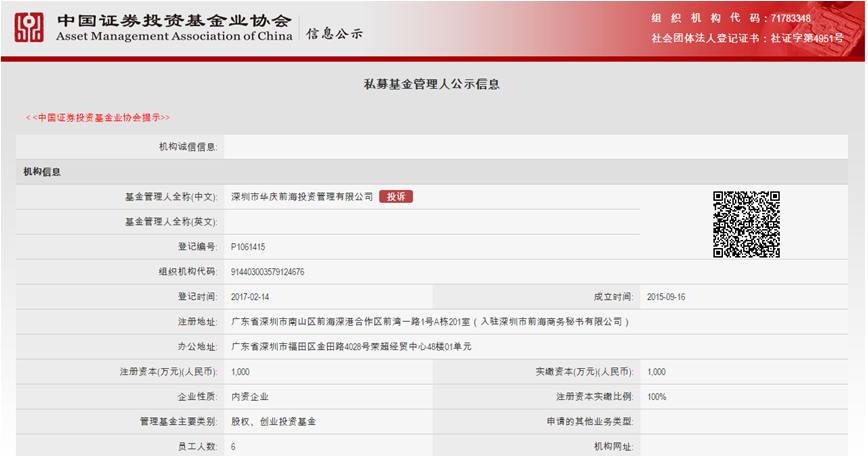The width and height of the screenshot is (868, 457).
Task: Click the 机构网址 label
Action: [614, 446]
